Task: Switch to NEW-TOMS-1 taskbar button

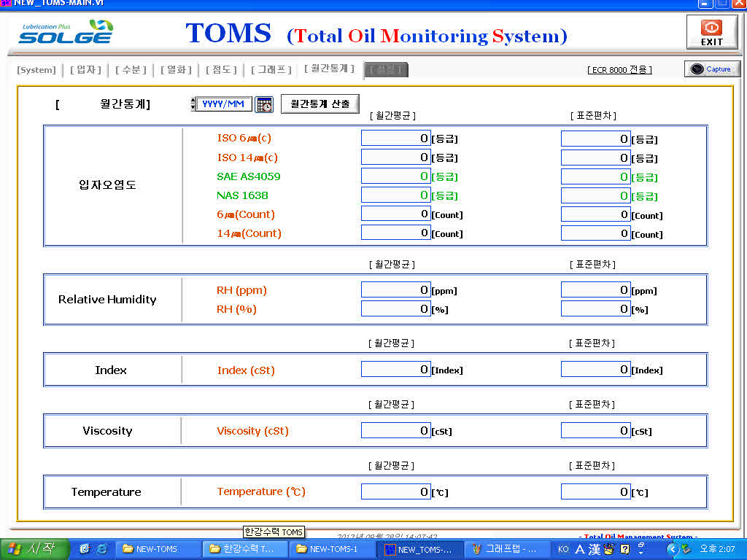Action: pyautogui.click(x=332, y=549)
